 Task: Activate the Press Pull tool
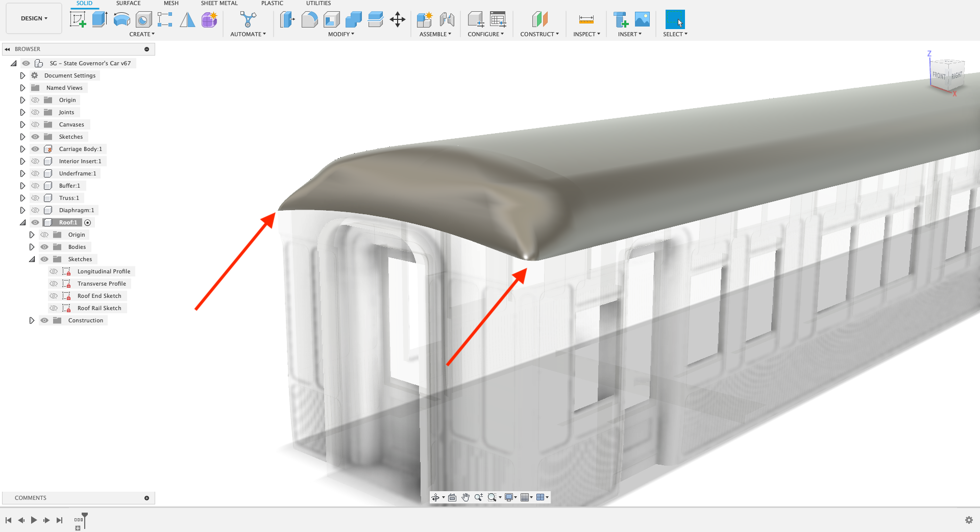[x=287, y=19]
